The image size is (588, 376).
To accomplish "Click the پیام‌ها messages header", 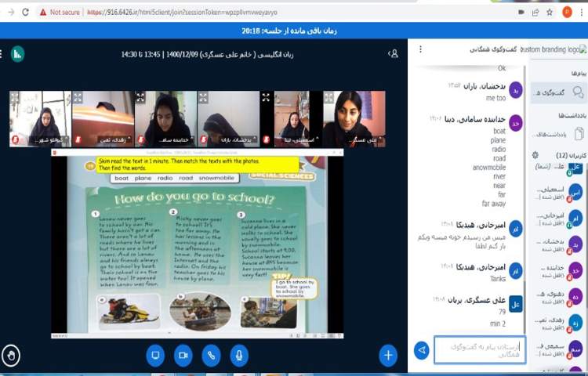I will [579, 74].
